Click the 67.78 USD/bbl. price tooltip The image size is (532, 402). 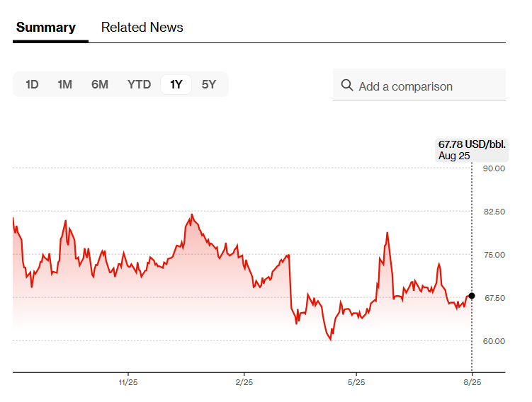coord(471,150)
